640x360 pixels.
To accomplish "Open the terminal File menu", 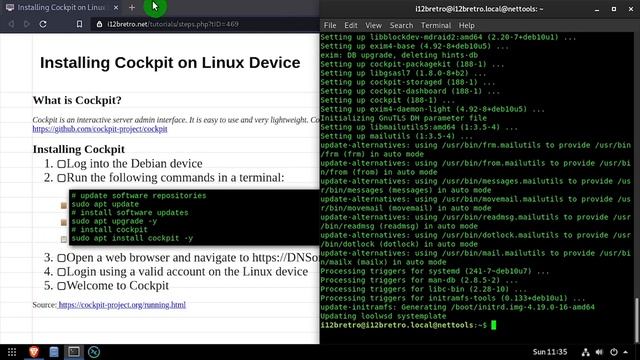I will click(x=330, y=25).
